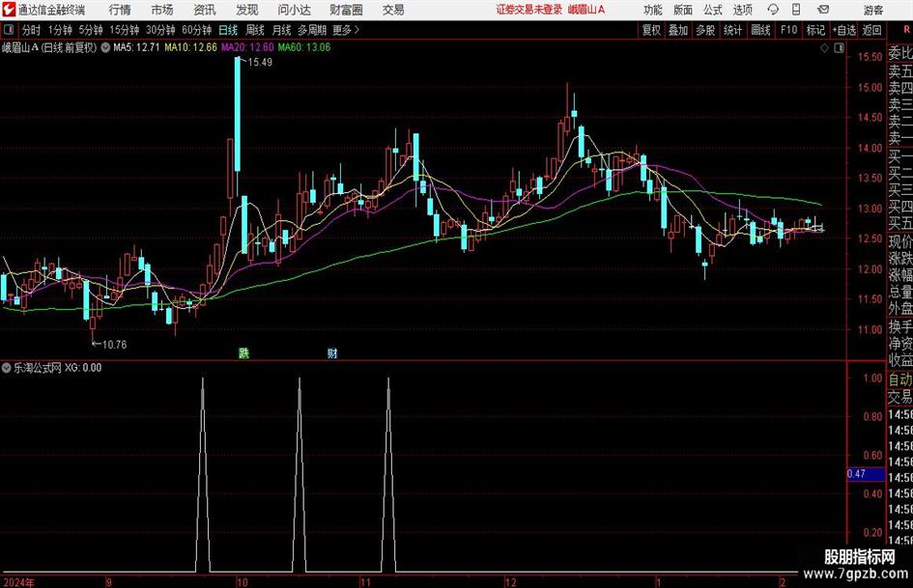Viewport: 913px width, 588px height.
Task: Add stock via +自选 button
Action: coord(843,30)
